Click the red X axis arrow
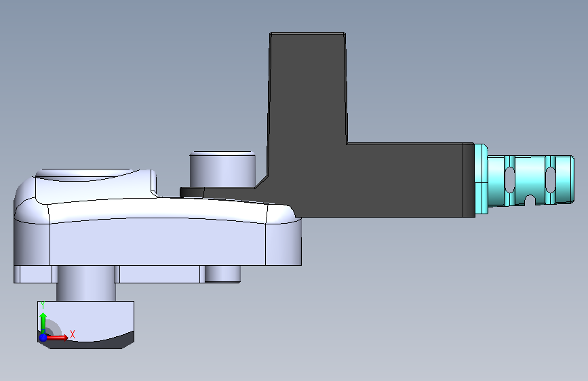Image resolution: width=588 pixels, height=381 pixels. pos(58,338)
